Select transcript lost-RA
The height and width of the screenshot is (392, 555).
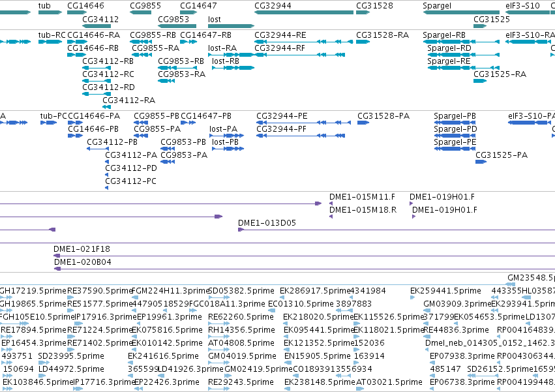pyautogui.click(x=222, y=48)
